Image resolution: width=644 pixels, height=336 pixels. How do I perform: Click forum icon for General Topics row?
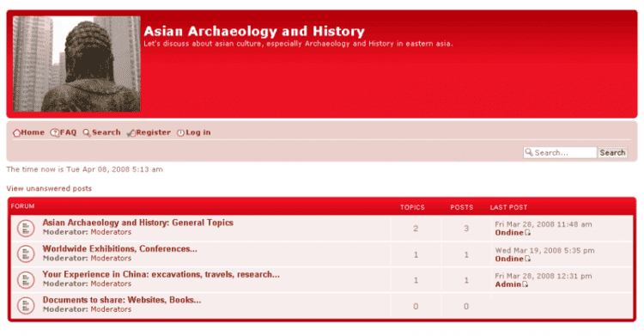tap(26, 229)
